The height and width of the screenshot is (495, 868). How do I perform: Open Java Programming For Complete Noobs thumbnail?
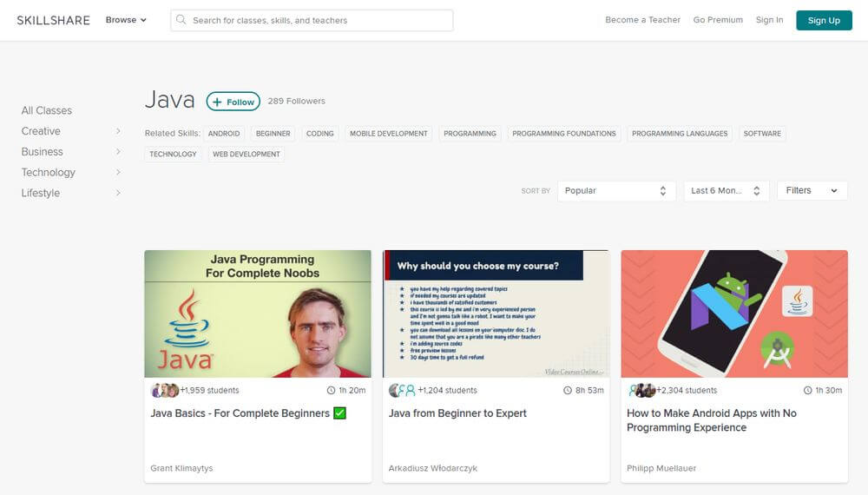(258, 314)
